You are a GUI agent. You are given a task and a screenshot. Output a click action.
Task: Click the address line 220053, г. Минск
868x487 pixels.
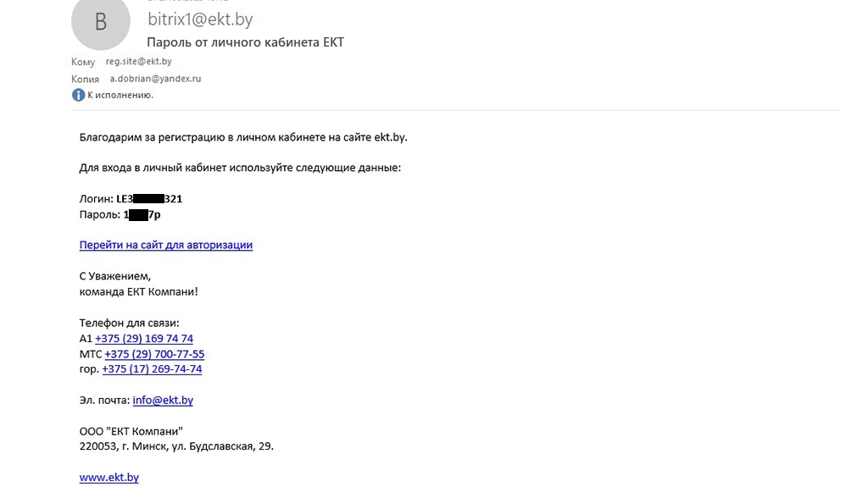pyautogui.click(x=176, y=446)
